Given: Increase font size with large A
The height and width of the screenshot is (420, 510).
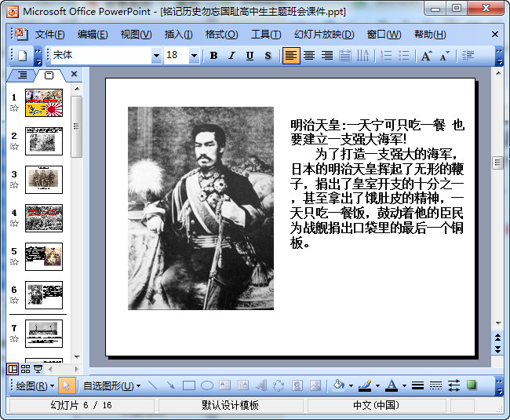Looking at the screenshot, I should 426,56.
